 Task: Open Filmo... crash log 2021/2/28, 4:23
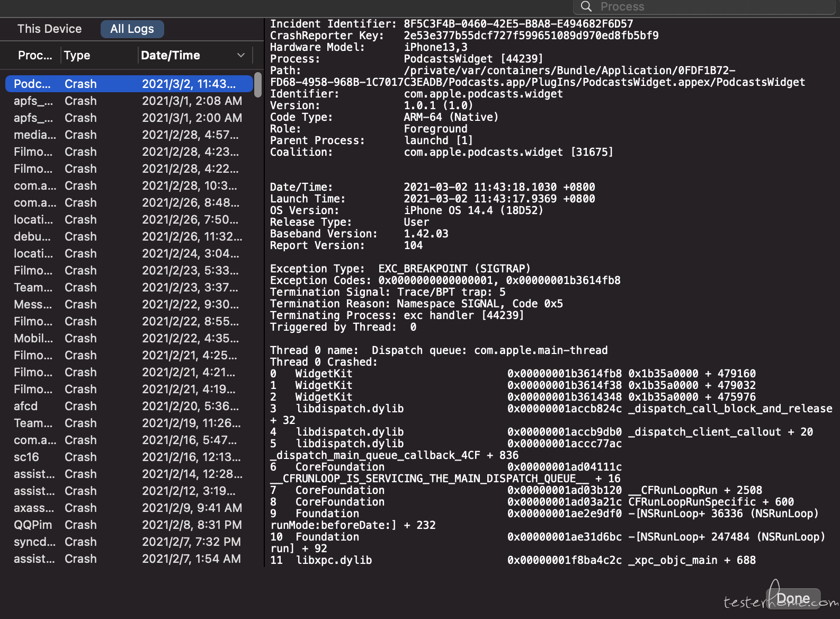(x=129, y=152)
